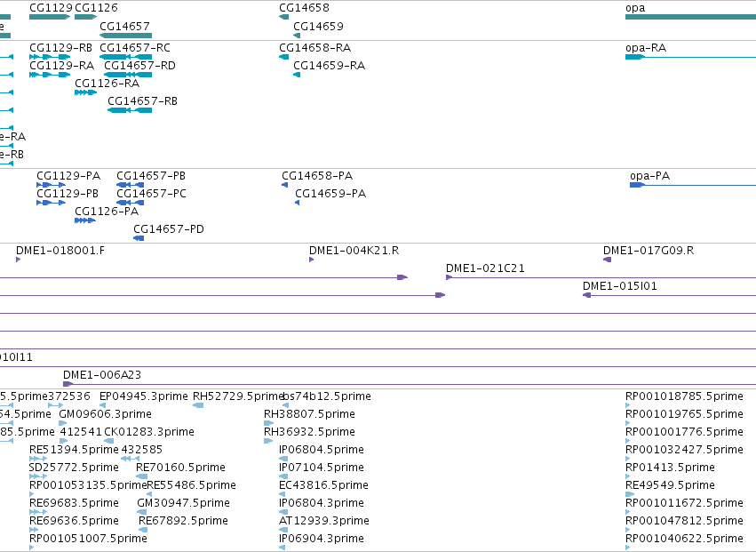Click the 432585 feature label
Screen dimensions: 756x552
[x=142, y=450]
